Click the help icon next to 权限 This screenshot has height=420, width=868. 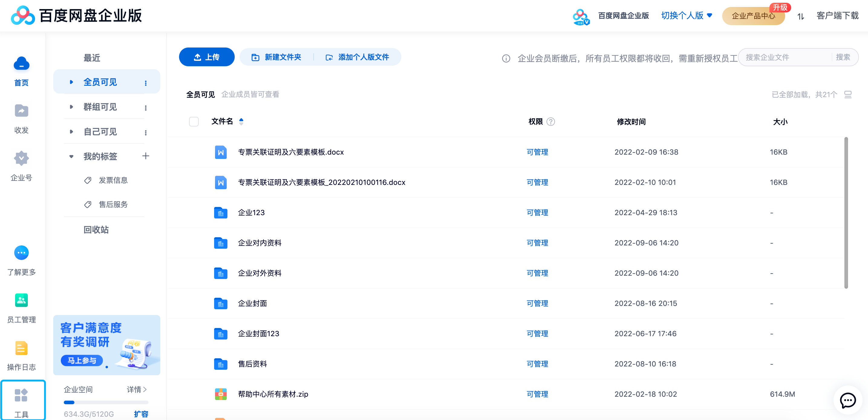click(x=550, y=122)
